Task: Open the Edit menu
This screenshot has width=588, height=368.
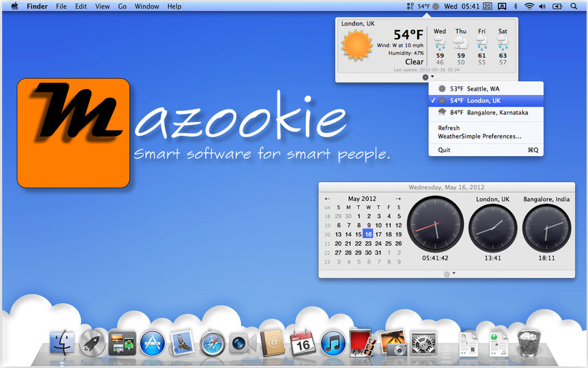Action: coord(80,7)
